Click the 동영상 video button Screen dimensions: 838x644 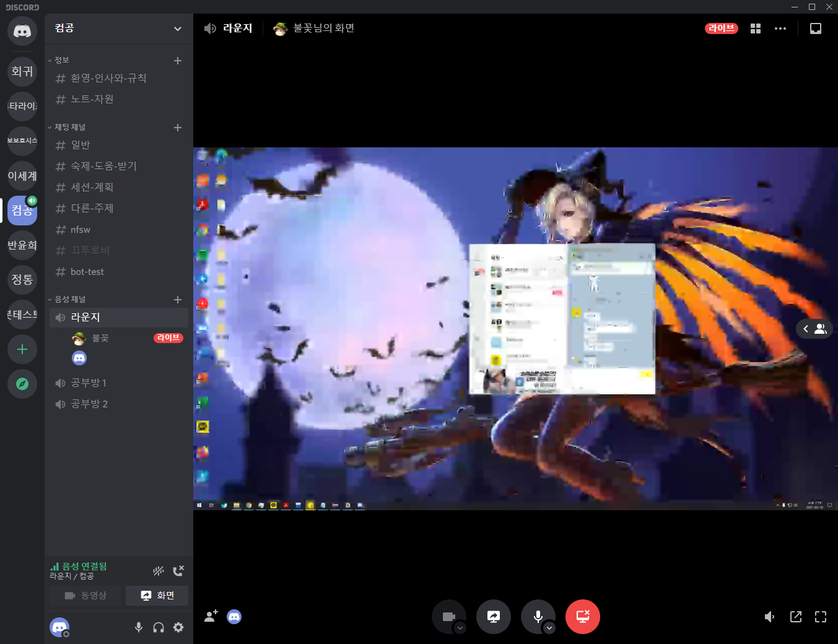85,596
